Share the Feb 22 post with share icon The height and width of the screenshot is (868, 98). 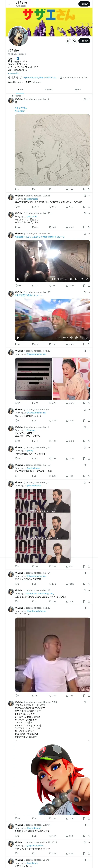(x=89, y=403)
